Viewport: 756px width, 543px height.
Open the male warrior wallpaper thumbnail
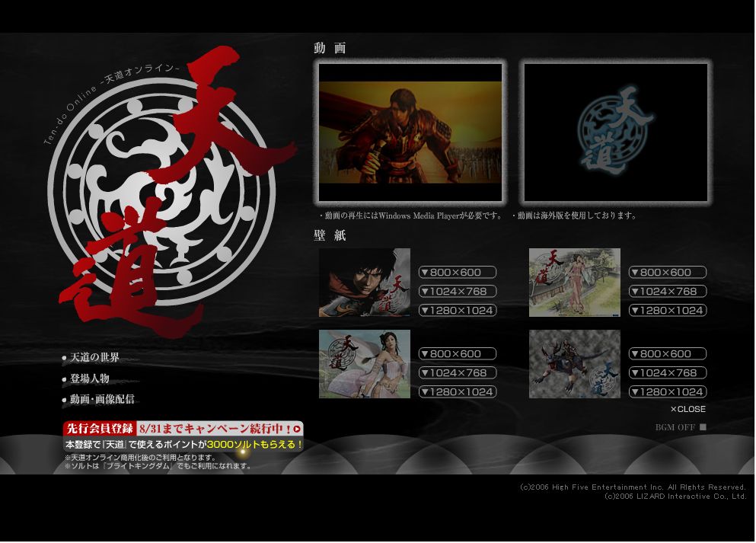coord(365,283)
